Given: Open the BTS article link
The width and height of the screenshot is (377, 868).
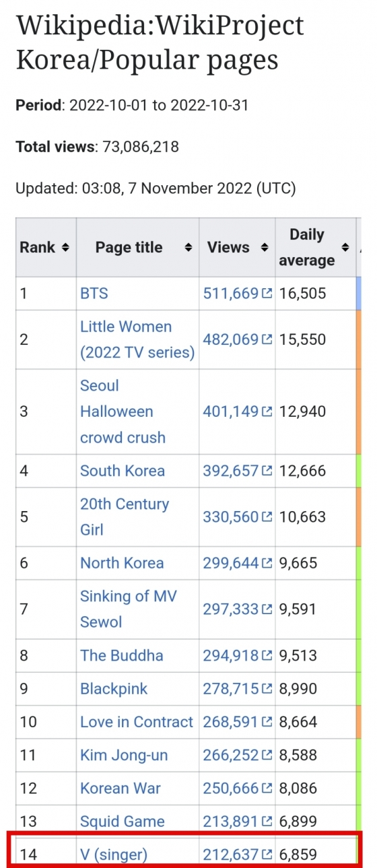Looking at the screenshot, I should point(94,294).
